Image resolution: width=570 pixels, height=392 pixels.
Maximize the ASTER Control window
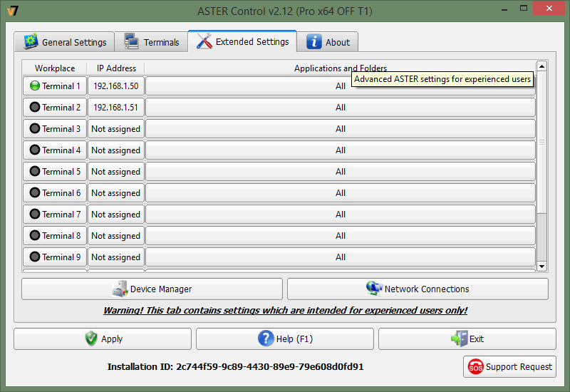pyautogui.click(x=524, y=9)
